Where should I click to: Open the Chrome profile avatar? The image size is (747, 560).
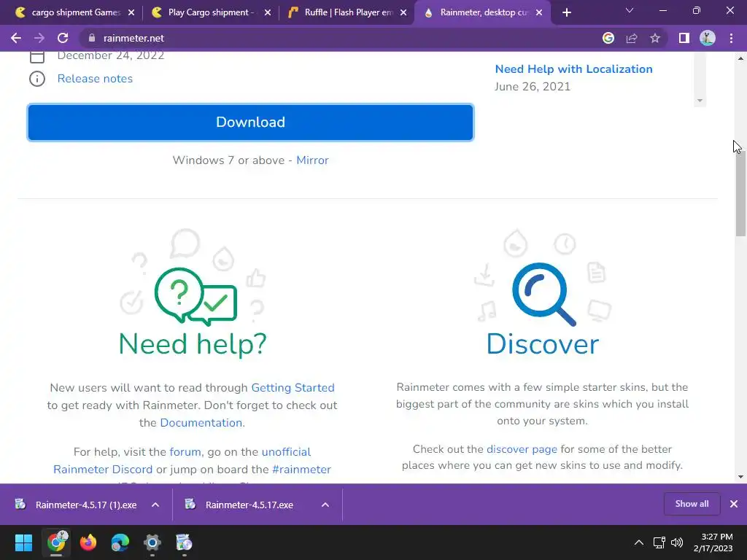(708, 38)
